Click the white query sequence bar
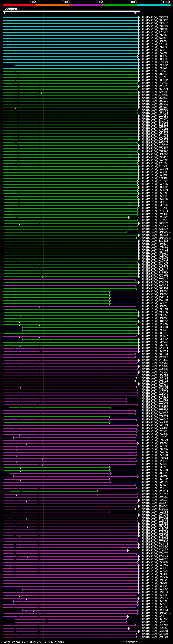173x644 pixels. click(71, 11)
